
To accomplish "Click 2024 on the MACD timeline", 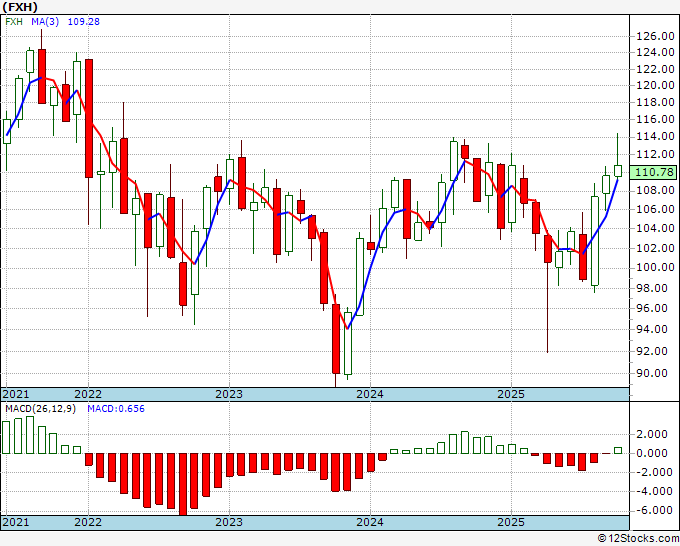I will [x=370, y=522].
